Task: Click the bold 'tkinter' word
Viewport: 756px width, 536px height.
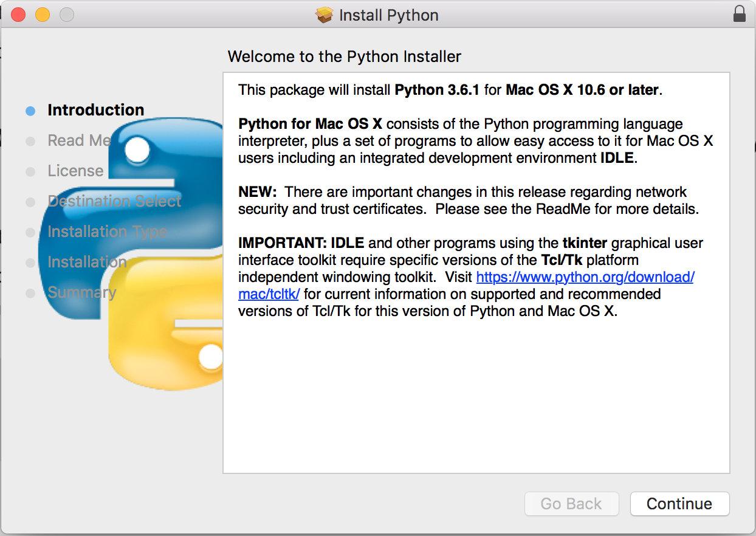Action: 585,243
